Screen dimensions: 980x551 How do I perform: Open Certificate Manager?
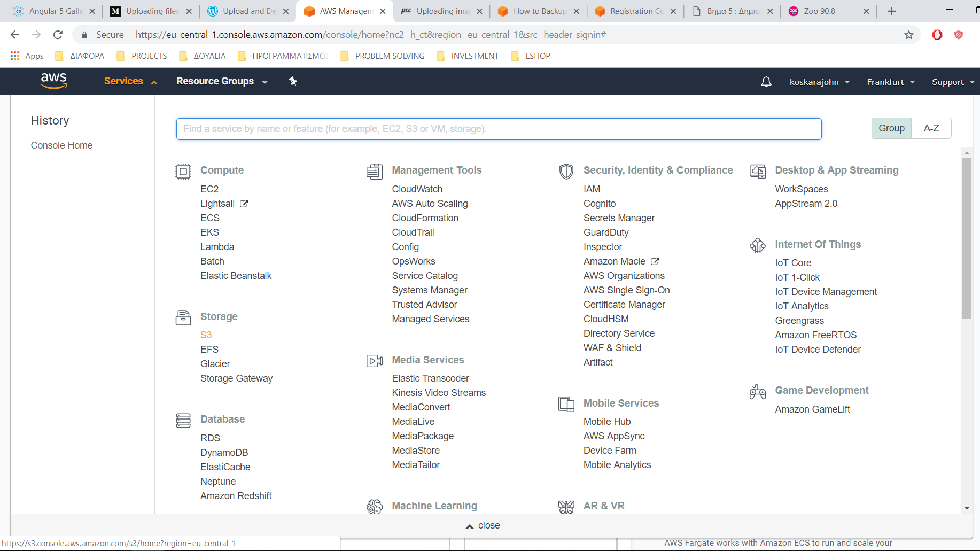[624, 305]
